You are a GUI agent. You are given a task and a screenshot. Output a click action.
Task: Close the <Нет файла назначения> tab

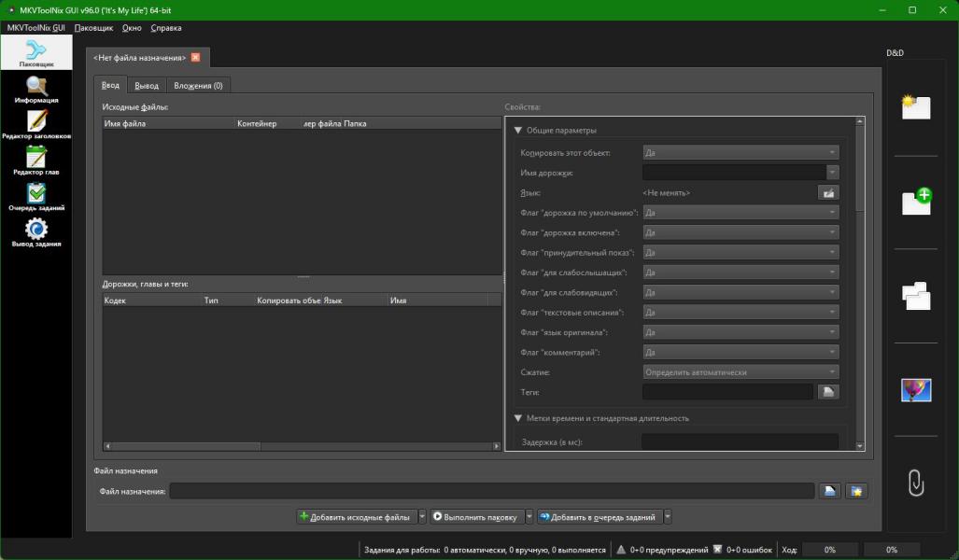click(x=195, y=58)
